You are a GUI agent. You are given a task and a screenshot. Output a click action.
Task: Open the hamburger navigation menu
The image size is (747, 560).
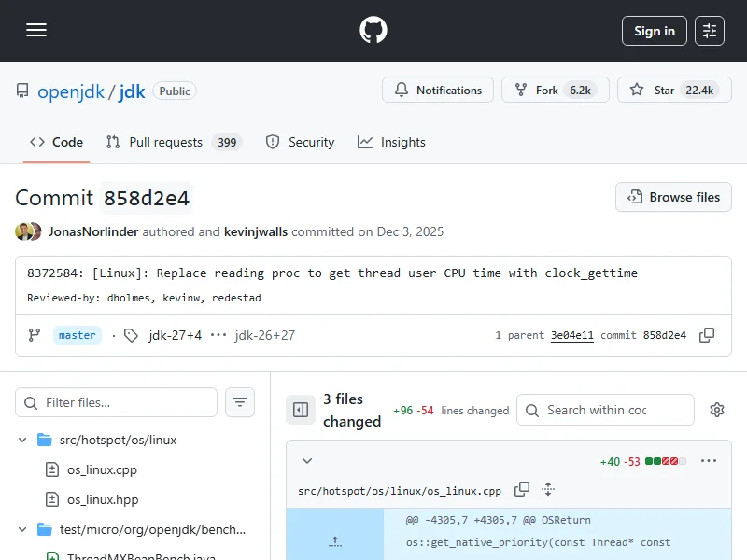(x=36, y=31)
